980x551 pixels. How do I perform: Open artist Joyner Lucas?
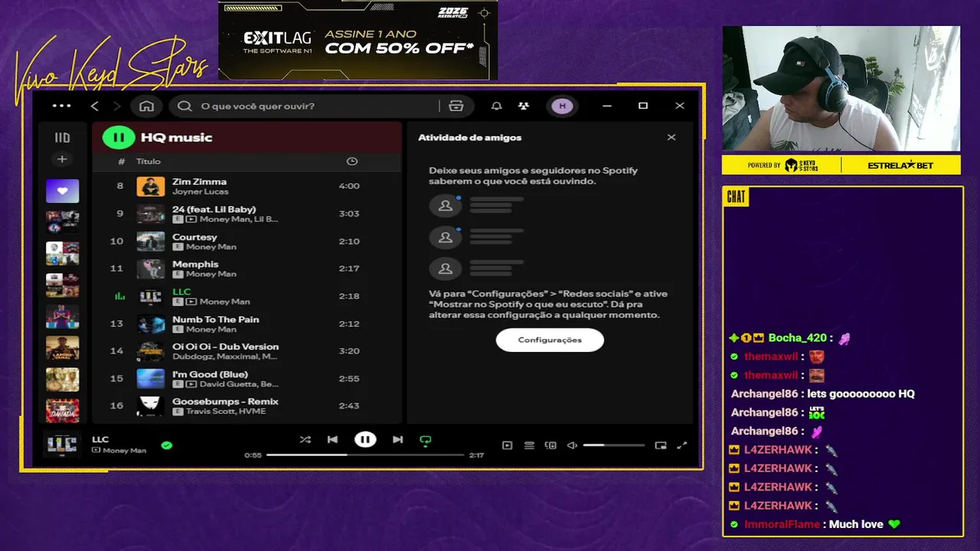(x=200, y=191)
